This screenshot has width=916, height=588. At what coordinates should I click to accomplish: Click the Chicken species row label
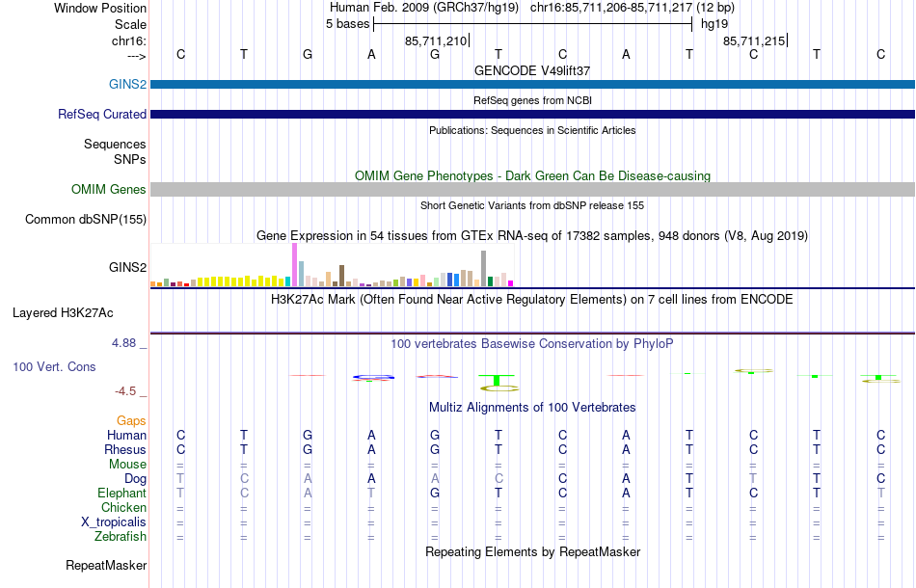coord(123,508)
